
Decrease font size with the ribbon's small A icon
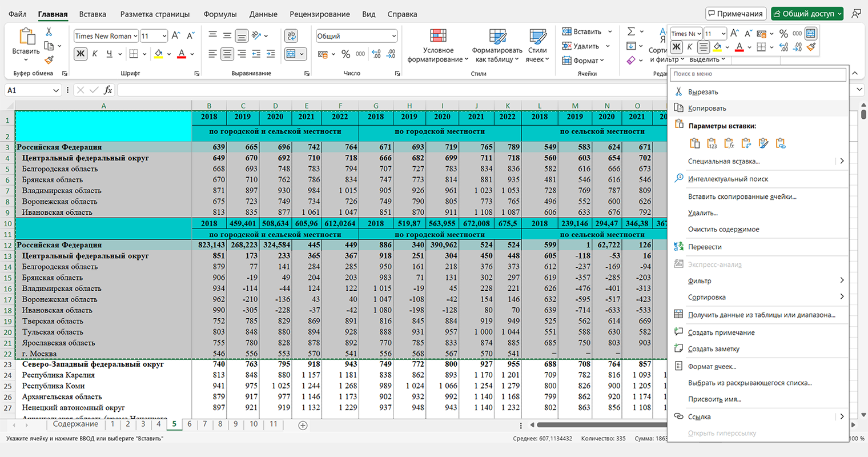point(191,35)
